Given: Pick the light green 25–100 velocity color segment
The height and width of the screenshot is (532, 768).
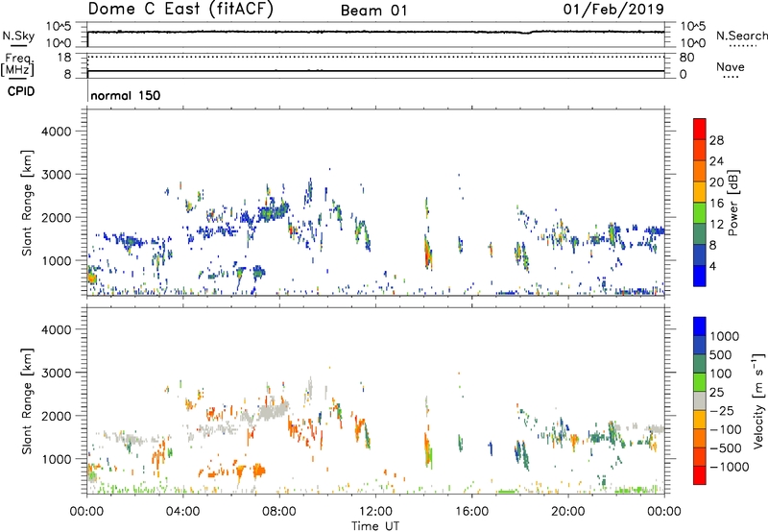Looking at the screenshot, I should click(700, 382).
